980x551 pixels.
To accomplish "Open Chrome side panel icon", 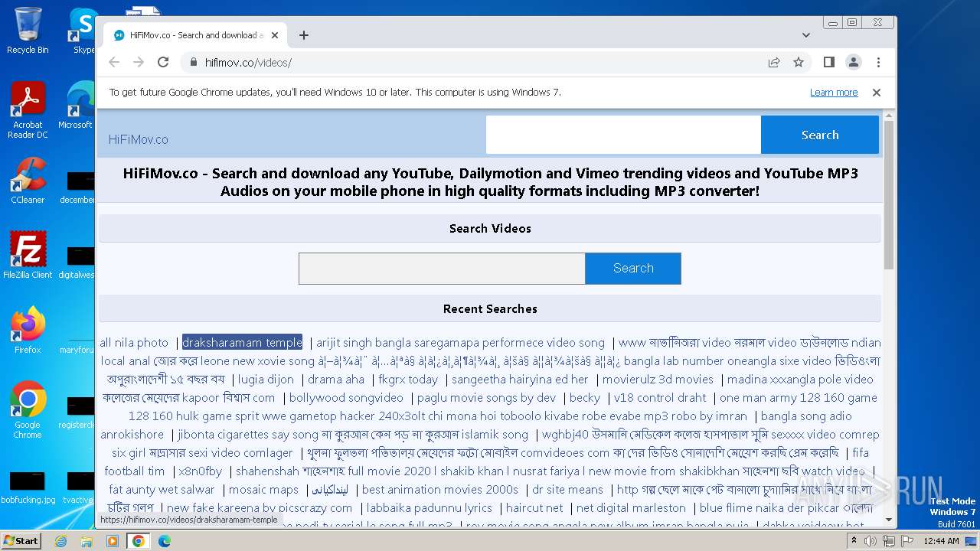I will point(828,62).
